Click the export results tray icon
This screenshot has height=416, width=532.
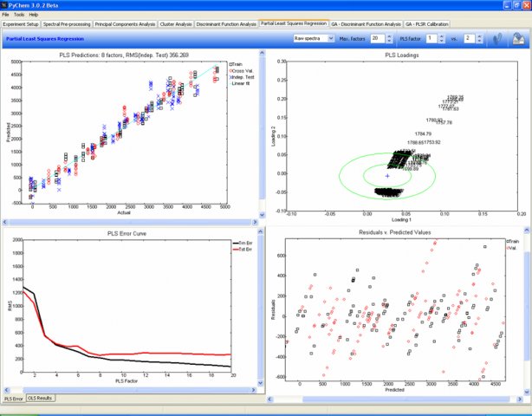click(518, 39)
